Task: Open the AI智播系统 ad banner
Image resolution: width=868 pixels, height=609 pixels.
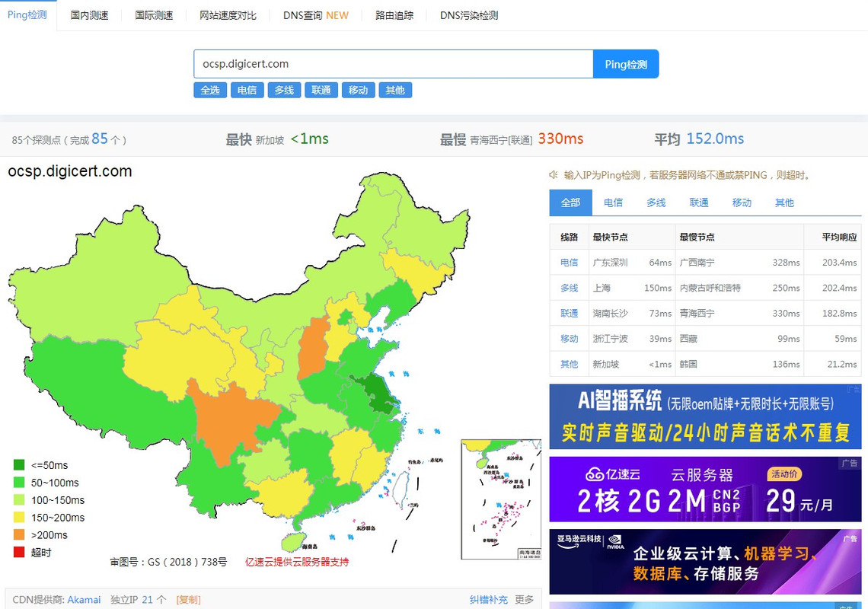Action: 705,416
